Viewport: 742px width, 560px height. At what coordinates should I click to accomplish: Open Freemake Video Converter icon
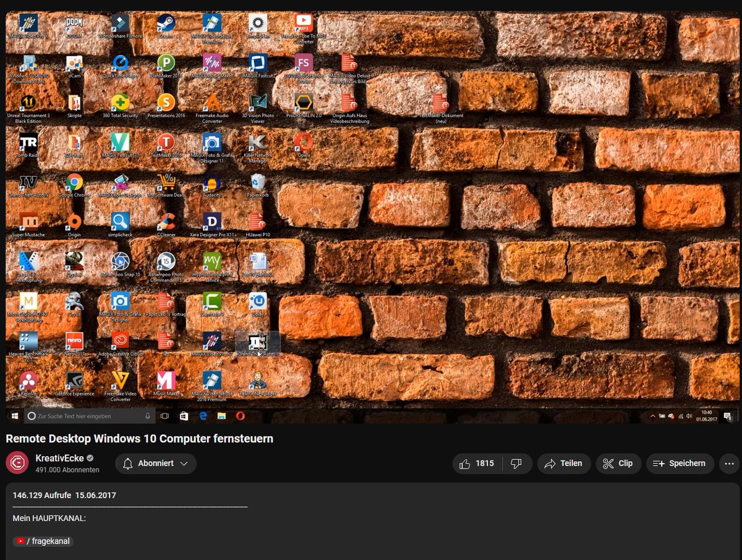pyautogui.click(x=120, y=386)
